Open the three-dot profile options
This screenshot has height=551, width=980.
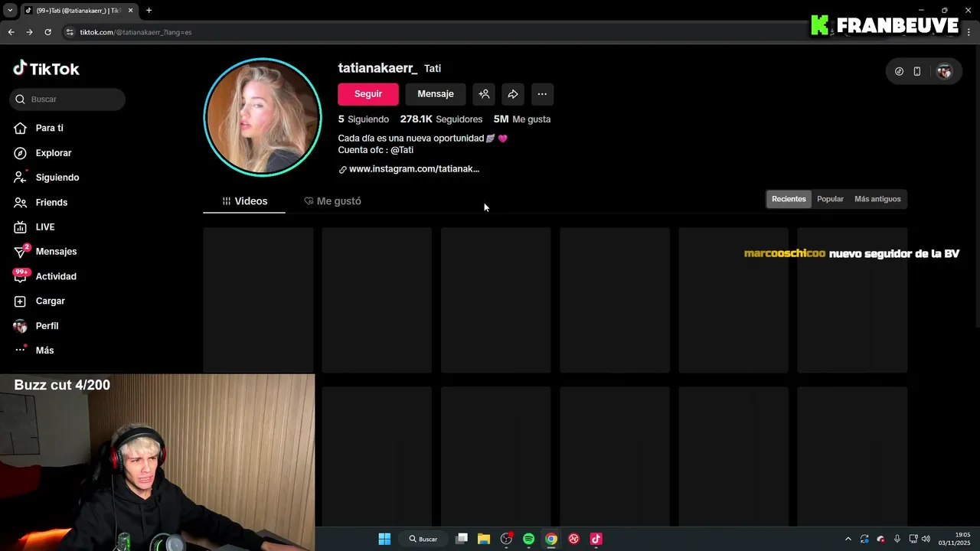pyautogui.click(x=542, y=94)
